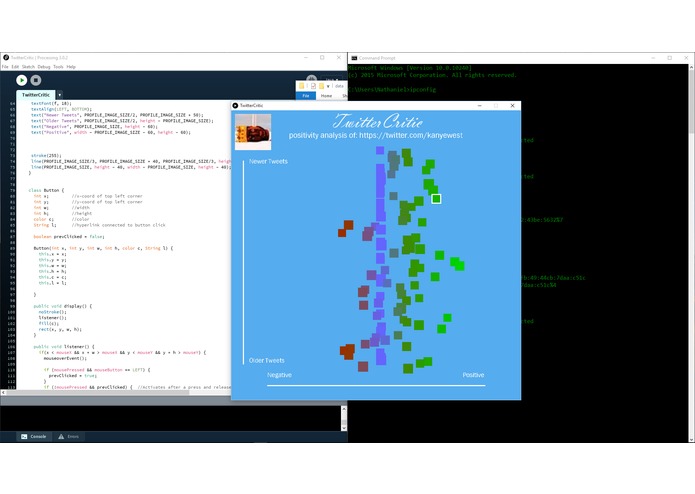Click the 'public void display() {' code line
695x494 pixels.
pos(62,306)
